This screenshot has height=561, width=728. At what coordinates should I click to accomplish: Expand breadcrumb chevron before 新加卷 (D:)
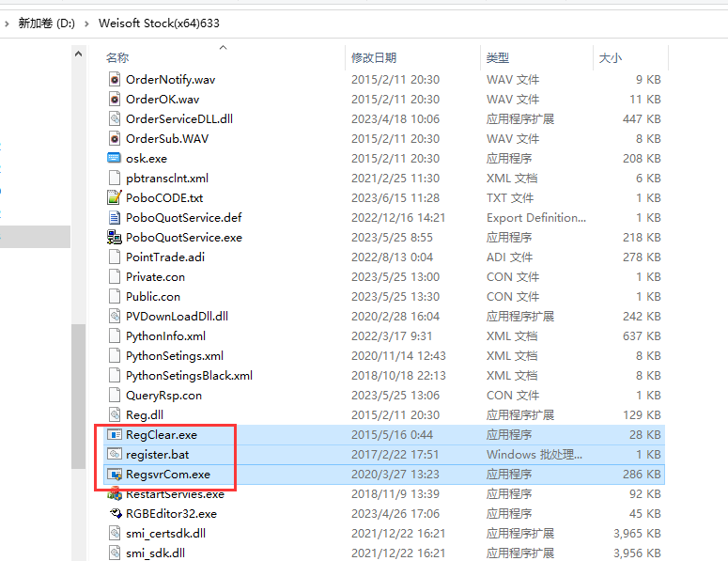(7, 23)
